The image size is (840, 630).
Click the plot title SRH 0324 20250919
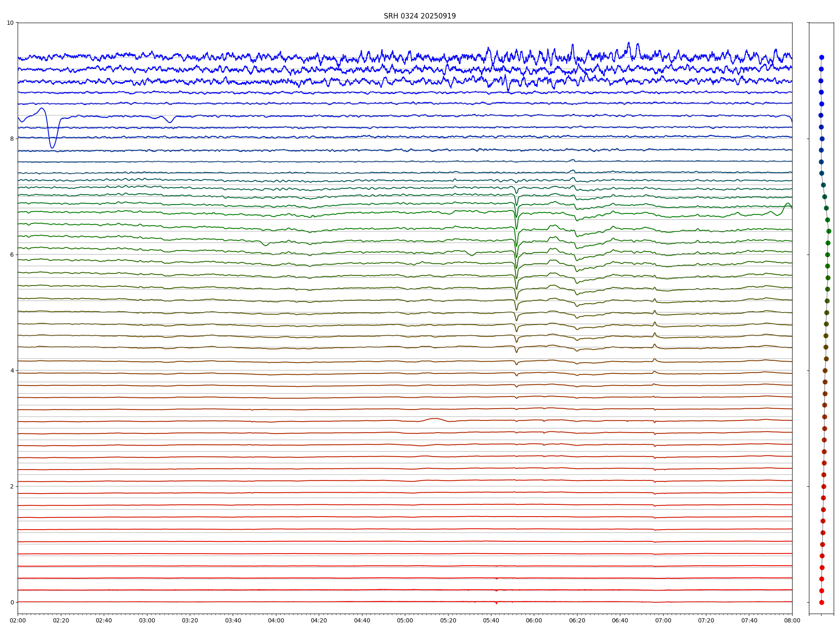(420, 16)
